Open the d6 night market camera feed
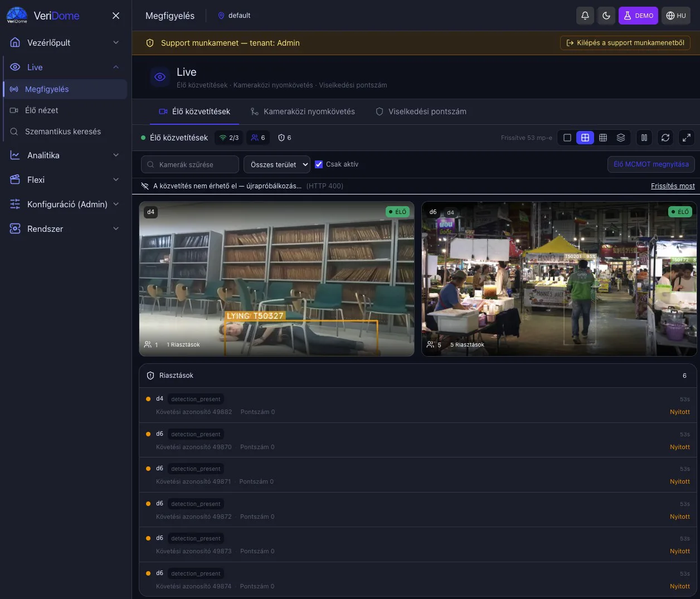This screenshot has width=700, height=599. [559, 279]
